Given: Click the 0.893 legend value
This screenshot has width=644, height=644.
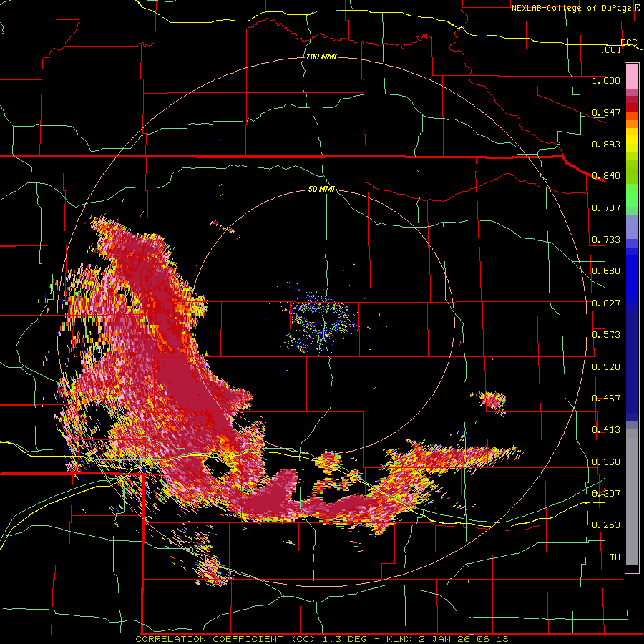Looking at the screenshot, I should pos(606,144).
